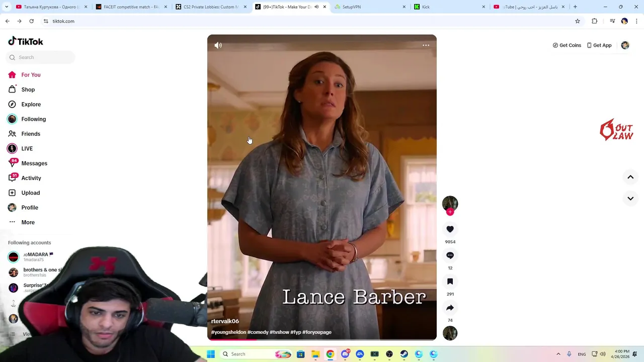Open the video three-dot options menu
644x362 pixels.
tap(426, 45)
